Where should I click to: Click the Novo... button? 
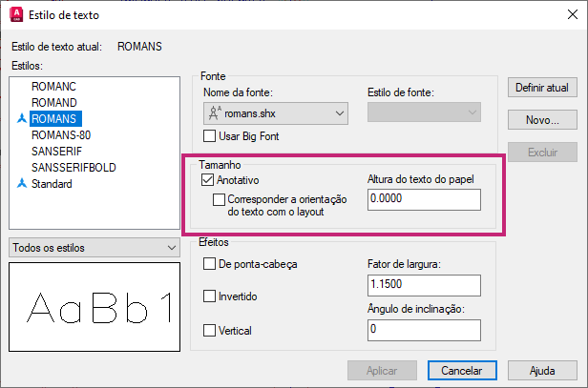click(542, 120)
